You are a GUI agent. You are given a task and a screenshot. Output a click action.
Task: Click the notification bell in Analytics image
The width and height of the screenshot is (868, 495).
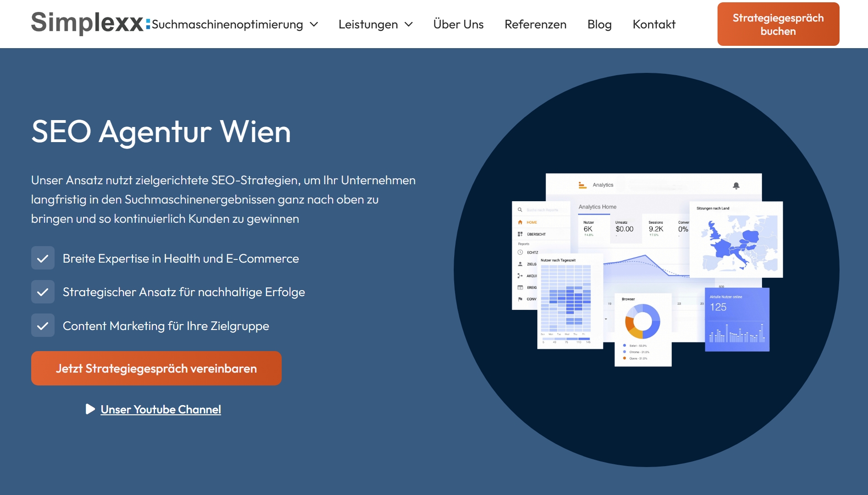tap(736, 186)
